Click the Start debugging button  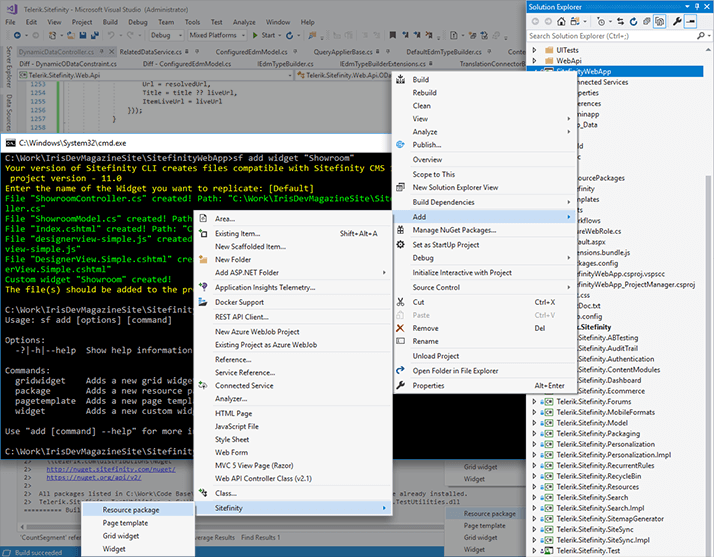point(264,35)
